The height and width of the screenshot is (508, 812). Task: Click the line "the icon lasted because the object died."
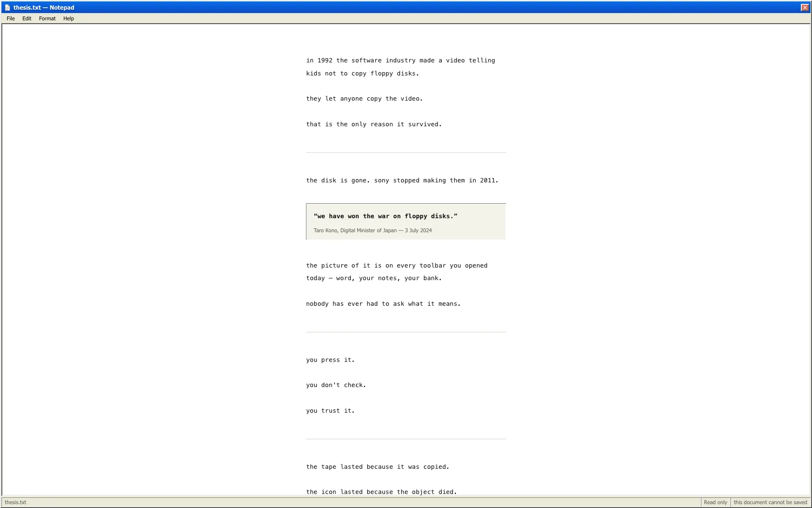click(x=381, y=492)
